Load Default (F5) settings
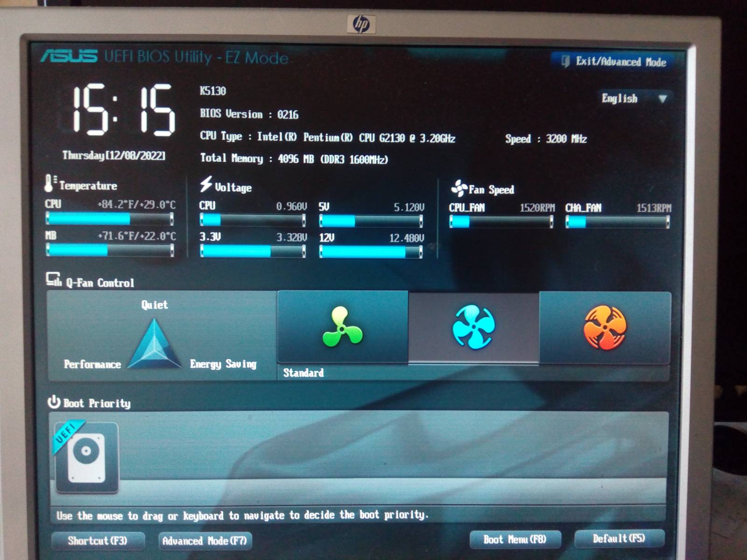The height and width of the screenshot is (560, 747). [619, 539]
